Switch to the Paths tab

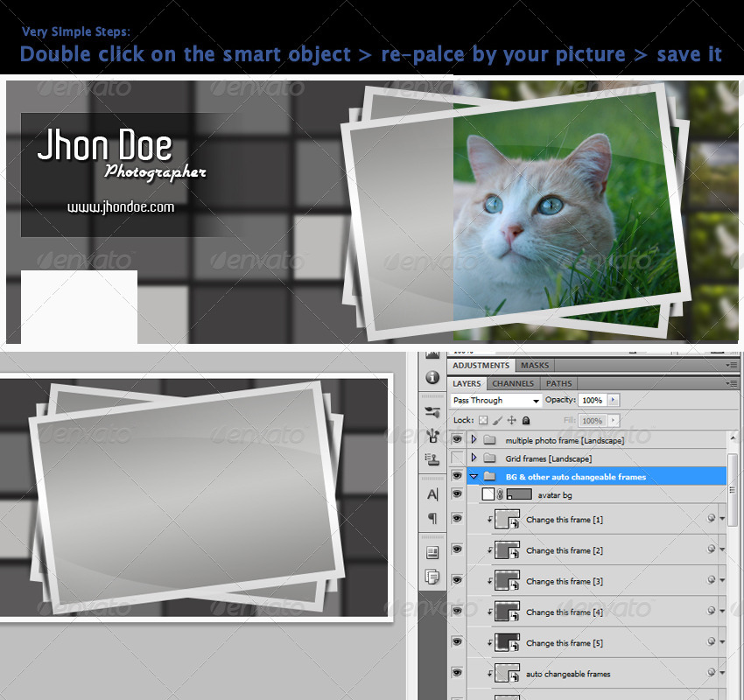pyautogui.click(x=558, y=383)
